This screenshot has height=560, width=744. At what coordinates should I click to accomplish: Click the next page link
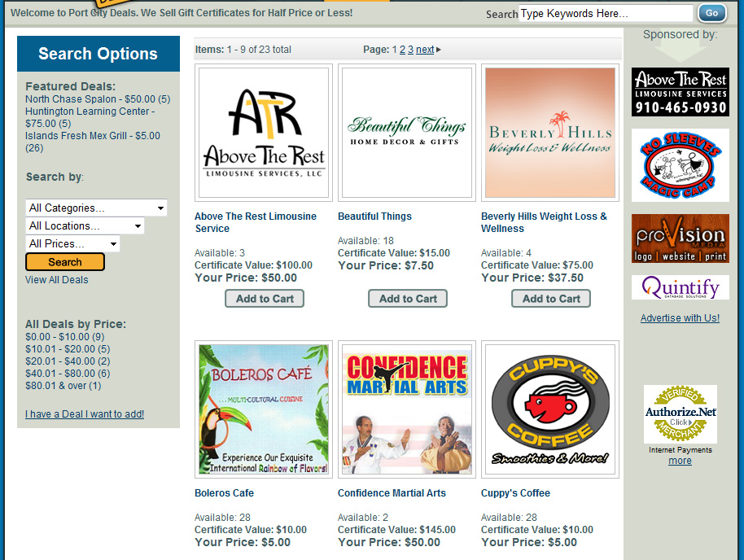[425, 50]
